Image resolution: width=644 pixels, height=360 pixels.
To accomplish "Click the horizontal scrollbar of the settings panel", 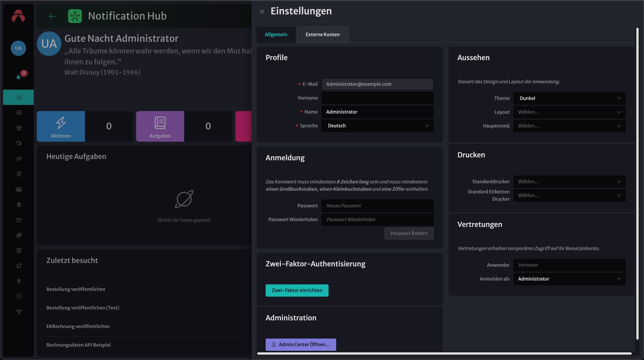I will coord(444,353).
